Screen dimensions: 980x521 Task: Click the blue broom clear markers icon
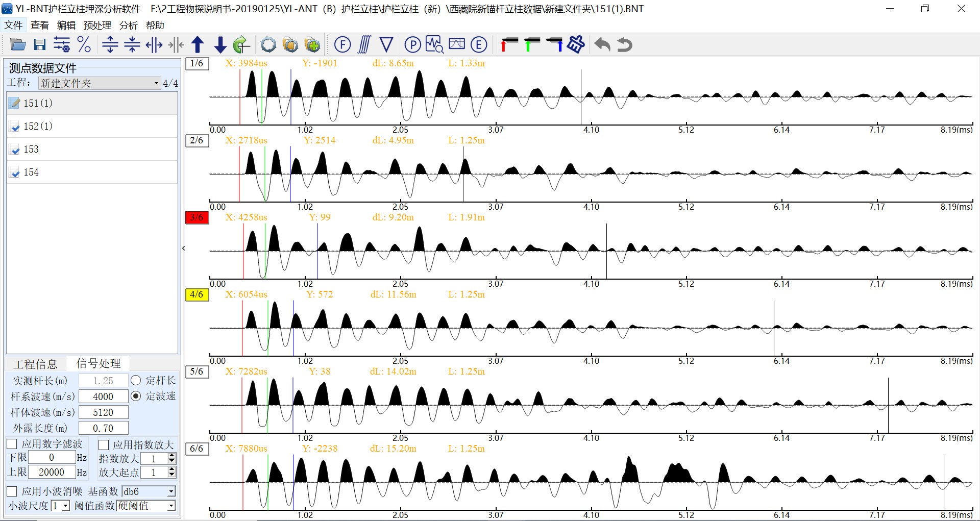point(576,45)
